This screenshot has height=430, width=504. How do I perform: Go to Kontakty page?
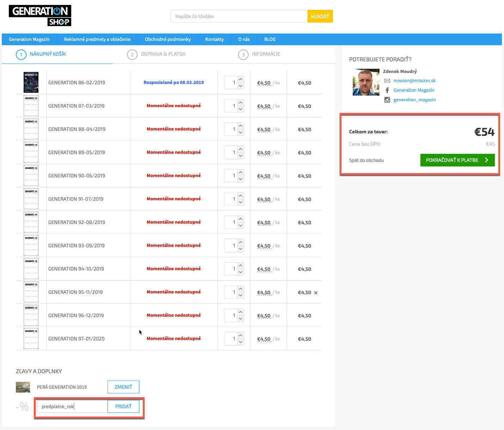214,39
